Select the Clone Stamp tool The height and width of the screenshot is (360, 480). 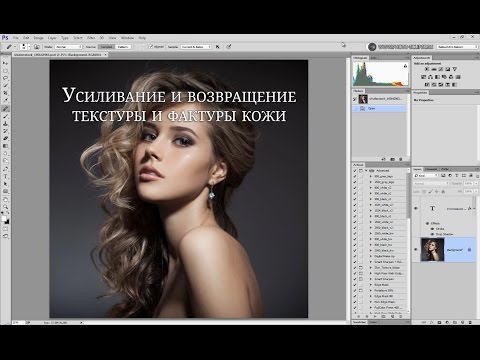click(x=6, y=124)
